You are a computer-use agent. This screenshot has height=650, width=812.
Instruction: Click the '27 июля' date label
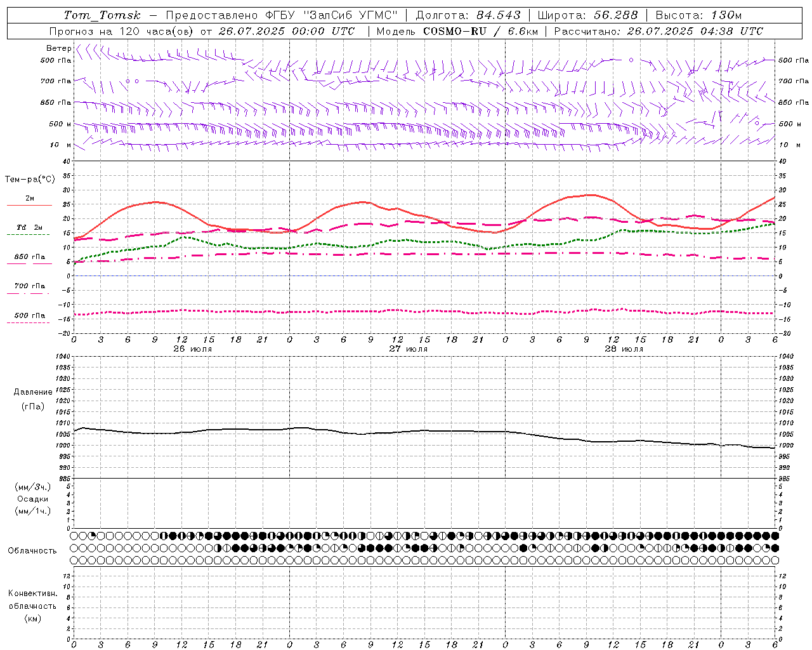(x=409, y=349)
